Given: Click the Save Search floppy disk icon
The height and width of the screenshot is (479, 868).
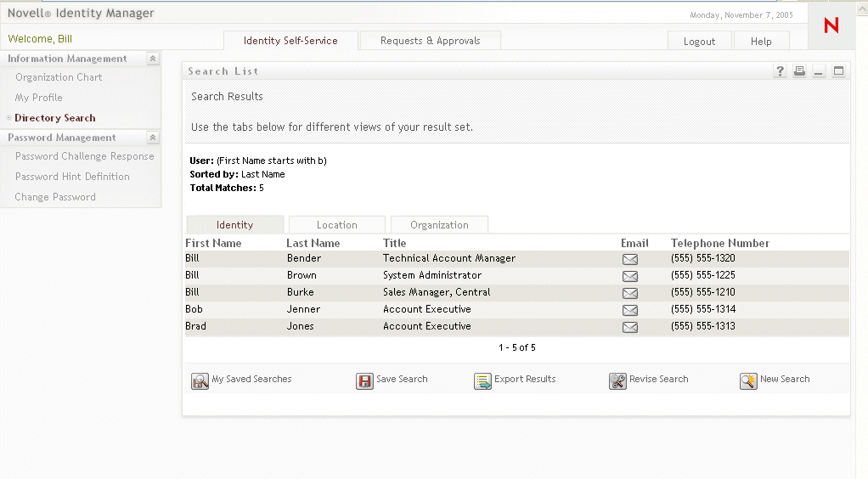Looking at the screenshot, I should click(364, 381).
